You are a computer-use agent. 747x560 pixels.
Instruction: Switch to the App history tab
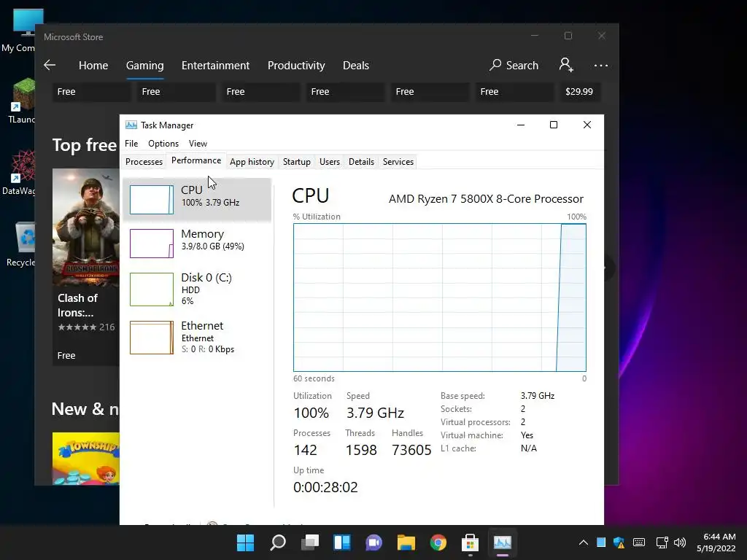click(x=252, y=162)
